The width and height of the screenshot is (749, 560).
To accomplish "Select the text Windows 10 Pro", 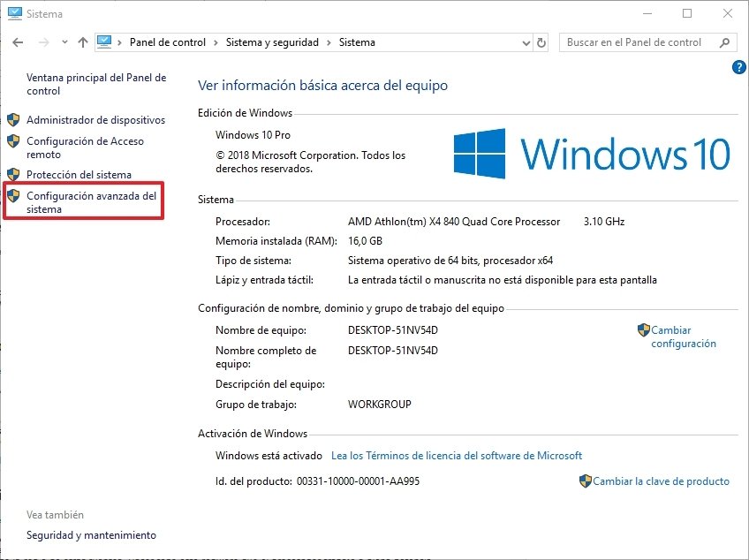I will point(253,135).
